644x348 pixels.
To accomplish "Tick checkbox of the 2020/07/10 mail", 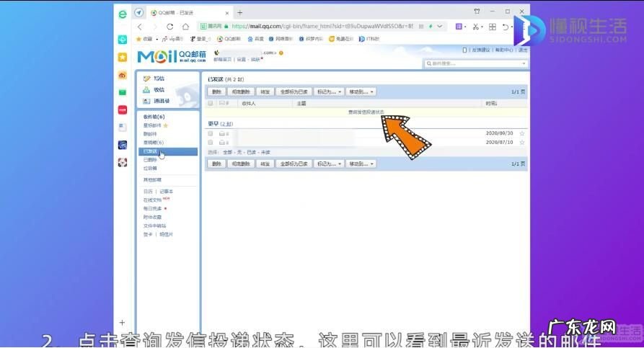I will point(211,143).
